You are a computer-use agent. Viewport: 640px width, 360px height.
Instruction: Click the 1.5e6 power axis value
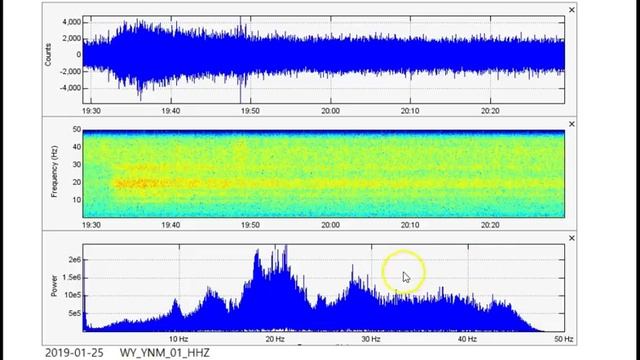71,278
